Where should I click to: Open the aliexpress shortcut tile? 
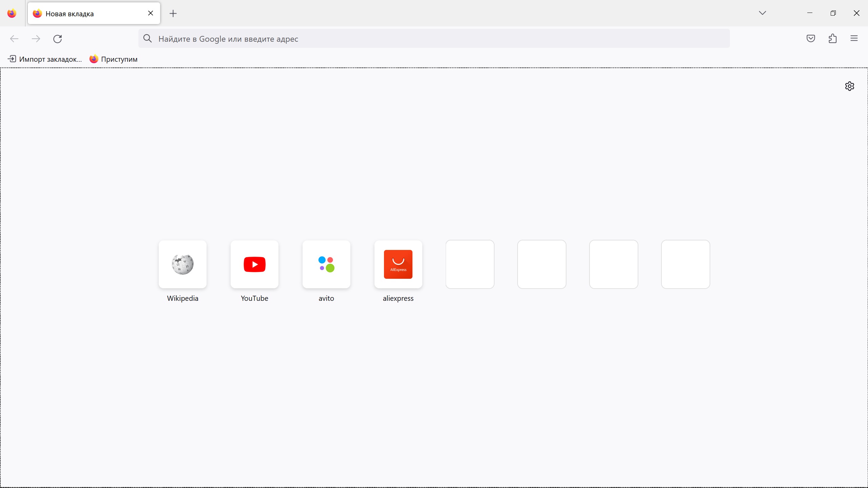click(398, 265)
